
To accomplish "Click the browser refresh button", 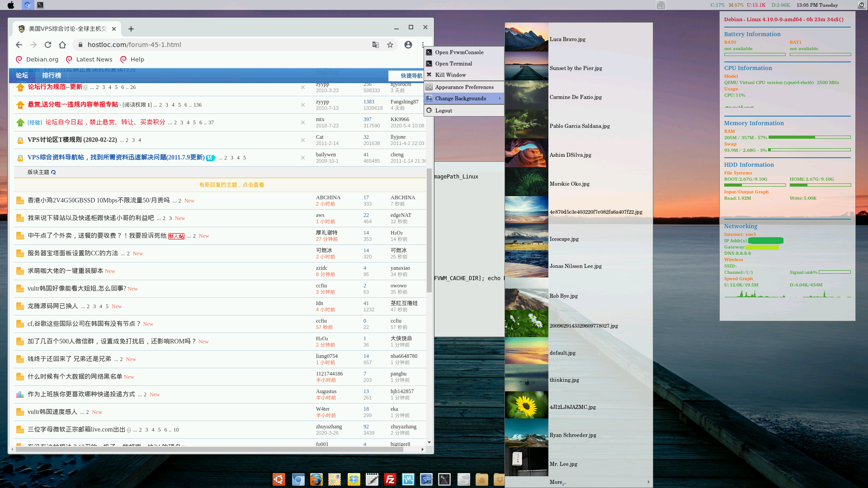I will 47,44.
